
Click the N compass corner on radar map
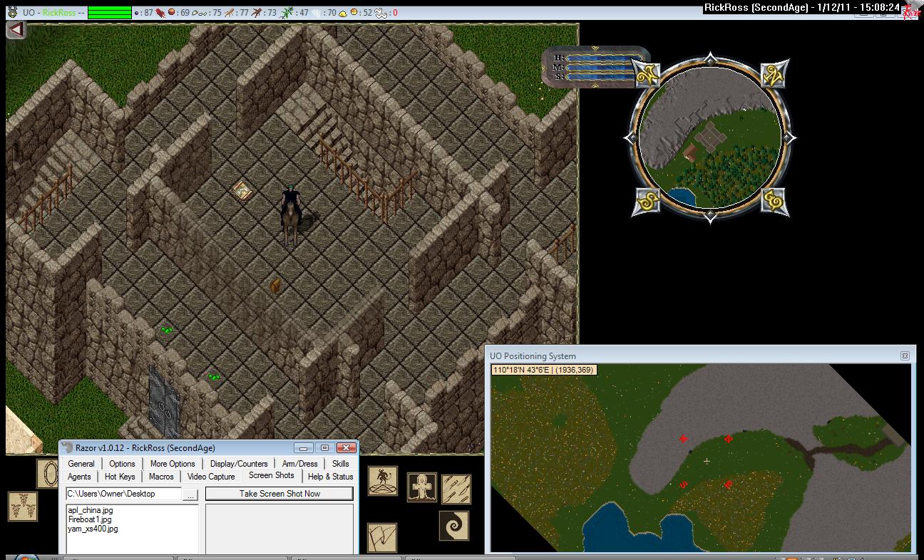[773, 74]
